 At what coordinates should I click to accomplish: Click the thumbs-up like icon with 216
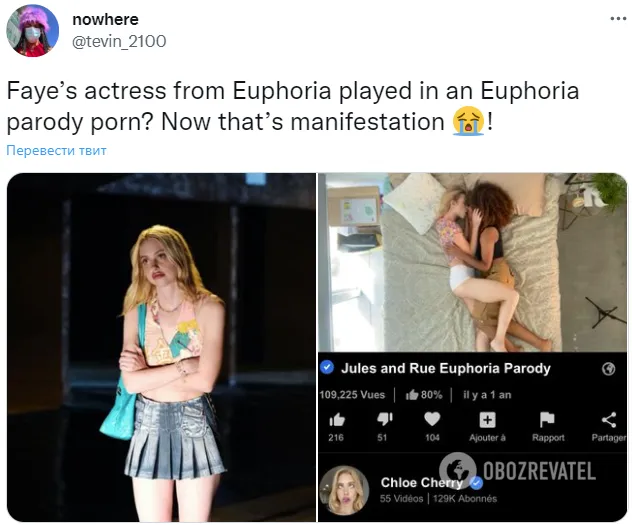337,420
